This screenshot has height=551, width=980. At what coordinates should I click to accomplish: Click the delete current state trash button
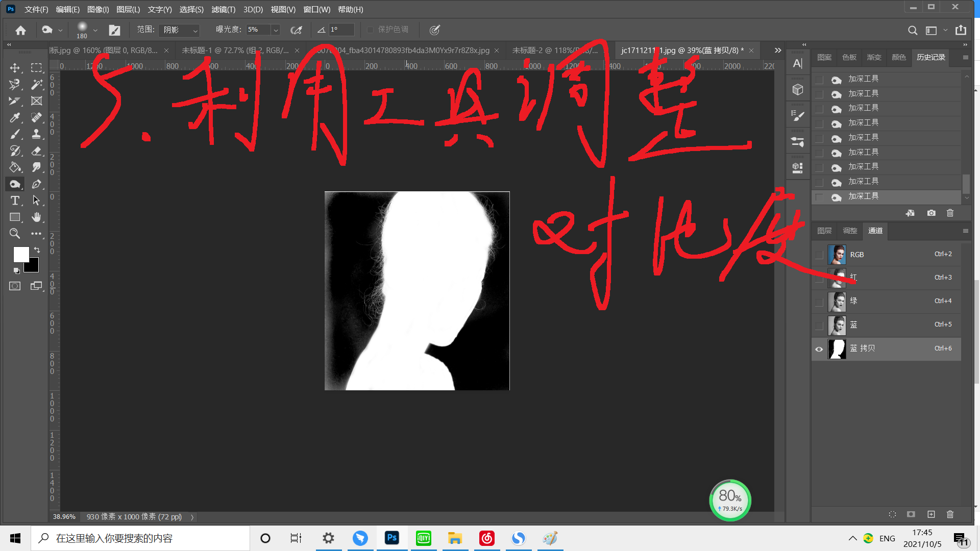click(x=950, y=213)
